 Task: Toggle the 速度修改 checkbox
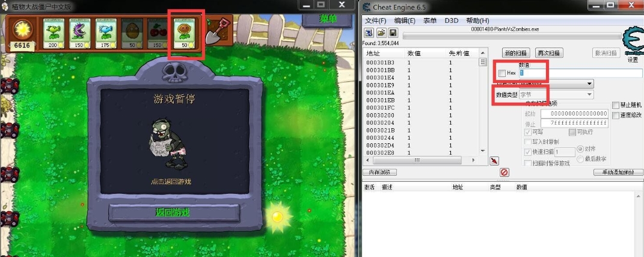[616, 116]
